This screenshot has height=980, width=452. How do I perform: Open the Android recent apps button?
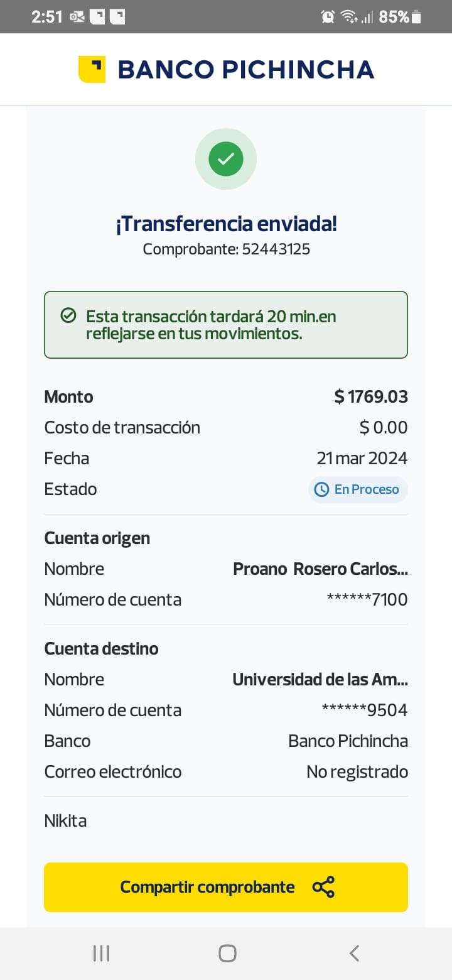point(101,953)
